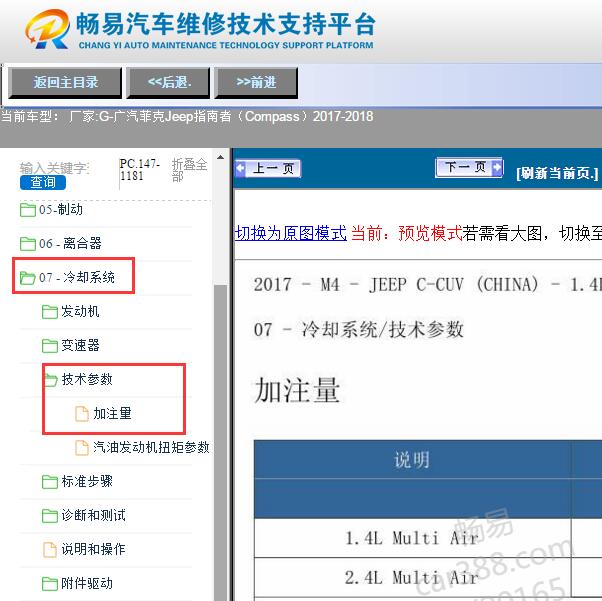Click the 1.4L Multi Air table cell

(412, 538)
